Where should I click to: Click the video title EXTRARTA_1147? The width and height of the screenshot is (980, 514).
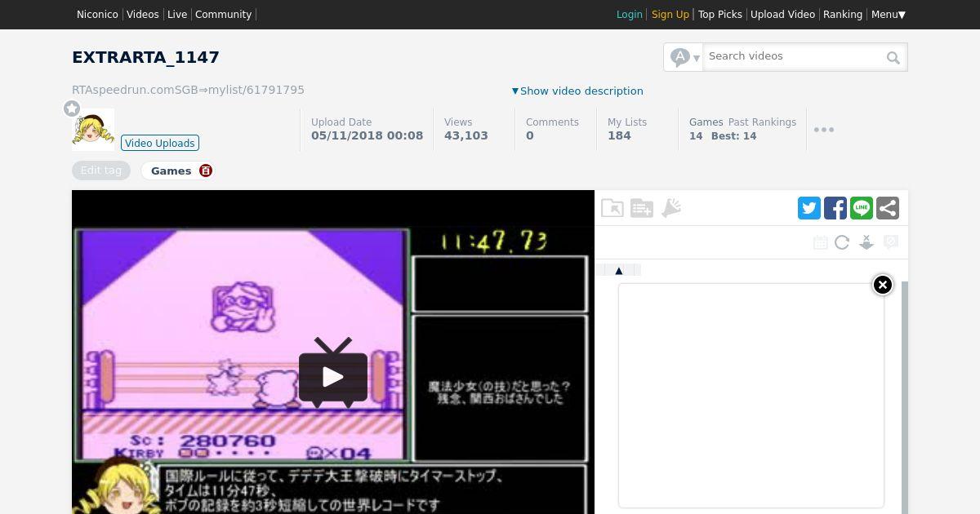145,57
